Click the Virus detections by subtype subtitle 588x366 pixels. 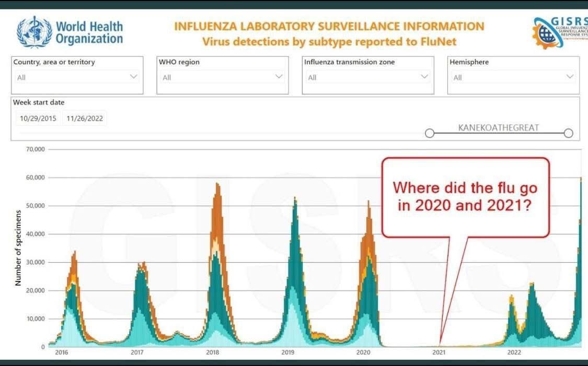tap(329, 42)
